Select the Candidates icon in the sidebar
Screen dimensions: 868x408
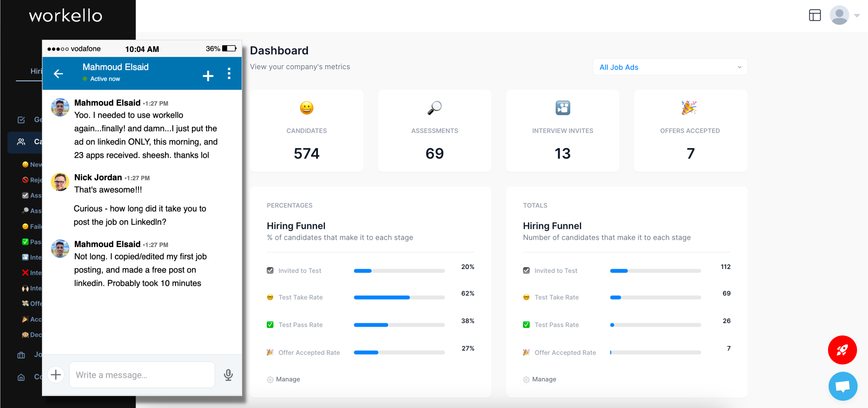click(x=21, y=142)
